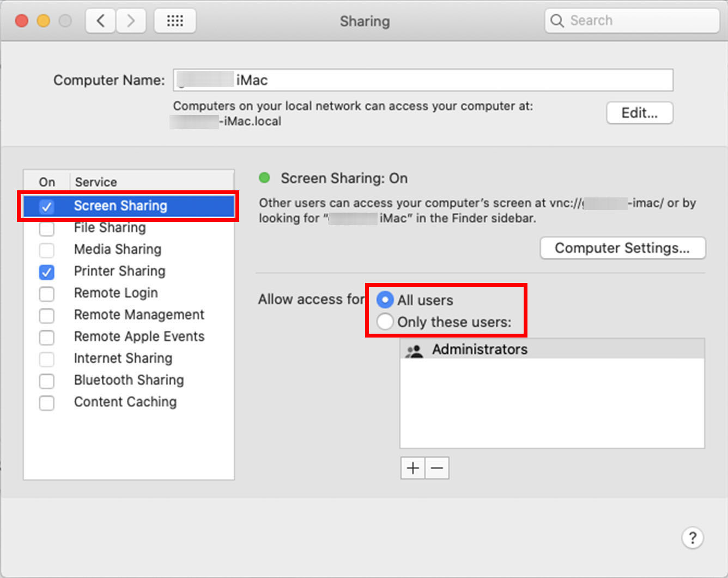Viewport: 728px width, 578px height.
Task: Enable File Sharing checkbox
Action: 47,228
